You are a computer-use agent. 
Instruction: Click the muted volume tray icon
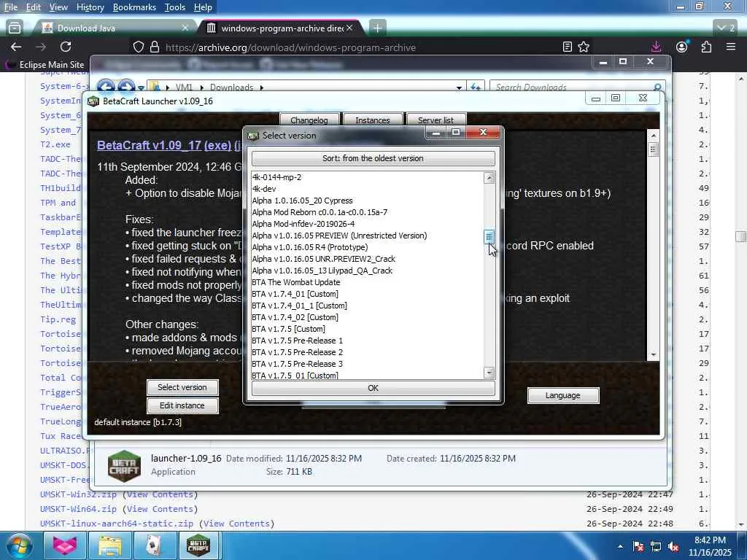point(673,547)
